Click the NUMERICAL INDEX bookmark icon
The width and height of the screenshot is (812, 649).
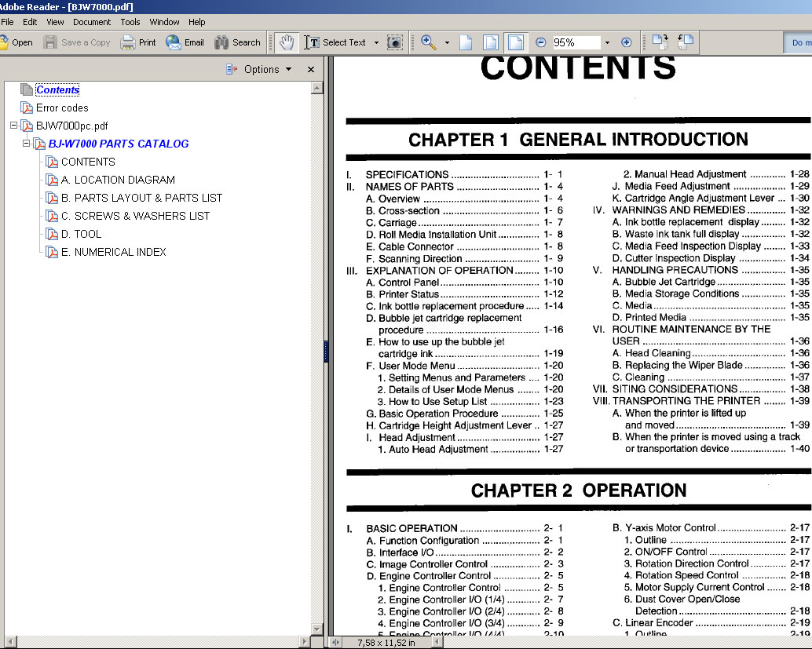click(x=52, y=252)
